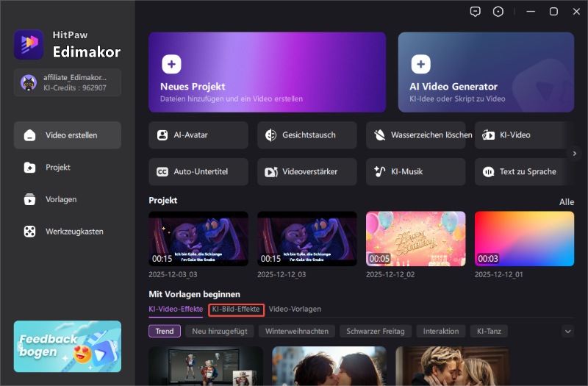Switch to the KI-Bild-Effekte tab
588x386 pixels.
pos(236,310)
